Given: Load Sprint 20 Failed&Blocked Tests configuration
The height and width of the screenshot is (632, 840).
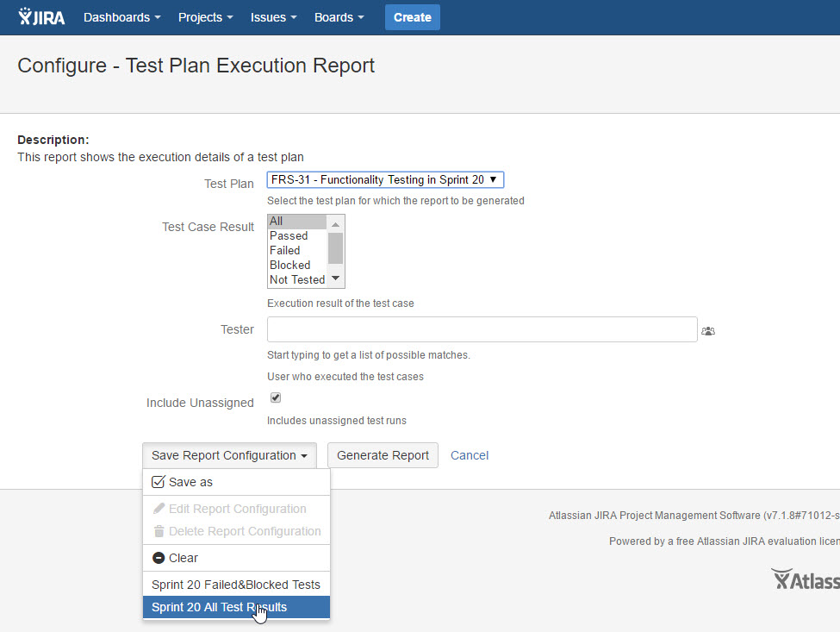Looking at the screenshot, I should pos(236,585).
